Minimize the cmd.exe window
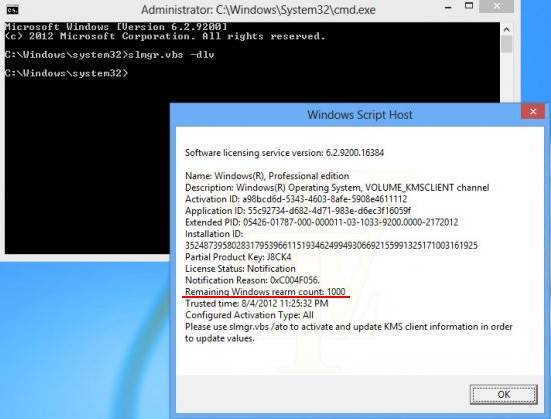The height and width of the screenshot is (419, 551). click(448, 7)
